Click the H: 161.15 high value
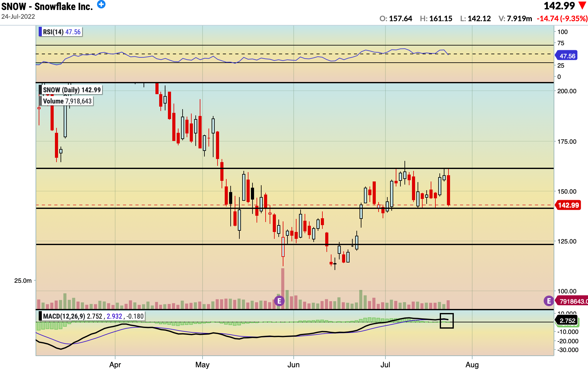Screen dimensions: 588x376 (436, 19)
